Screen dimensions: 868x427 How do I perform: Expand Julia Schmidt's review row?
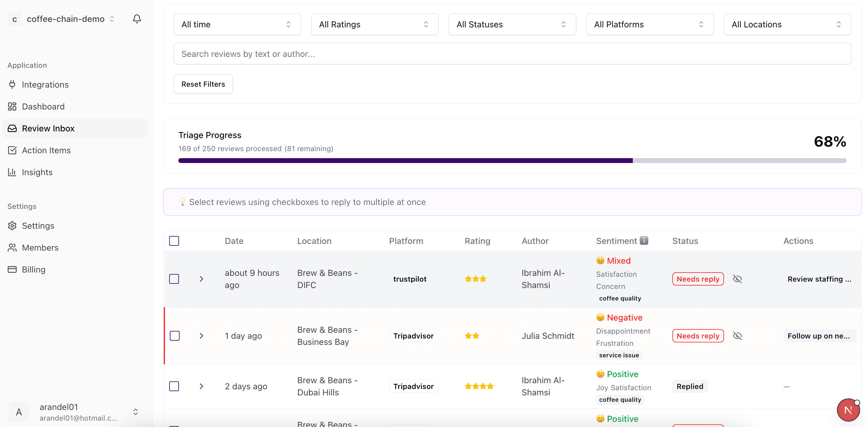pyautogui.click(x=201, y=336)
